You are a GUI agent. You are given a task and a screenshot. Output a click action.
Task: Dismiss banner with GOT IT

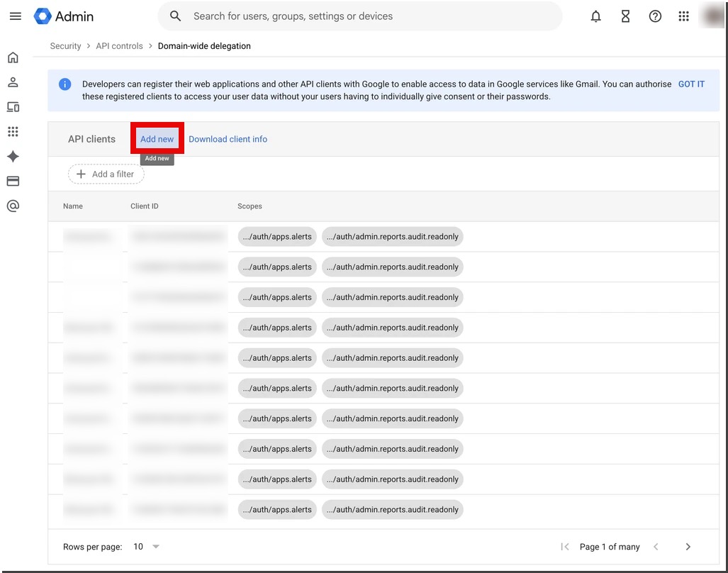point(691,84)
